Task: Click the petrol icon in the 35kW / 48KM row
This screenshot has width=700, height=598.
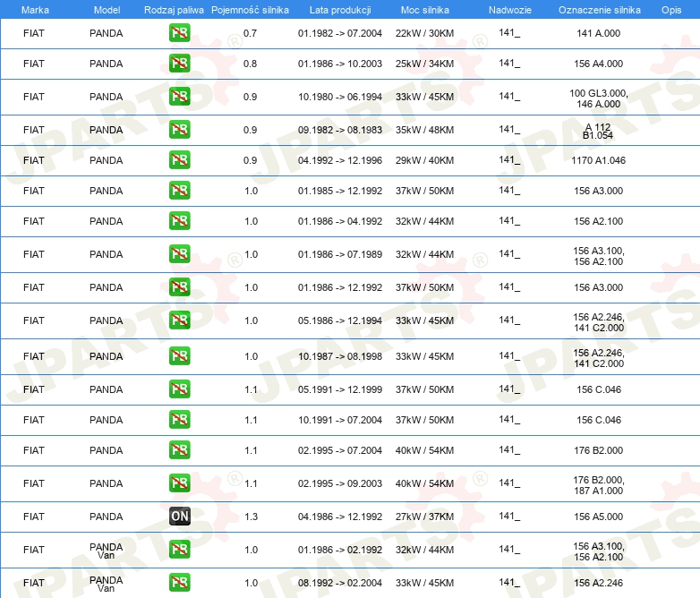Action: tap(179, 129)
